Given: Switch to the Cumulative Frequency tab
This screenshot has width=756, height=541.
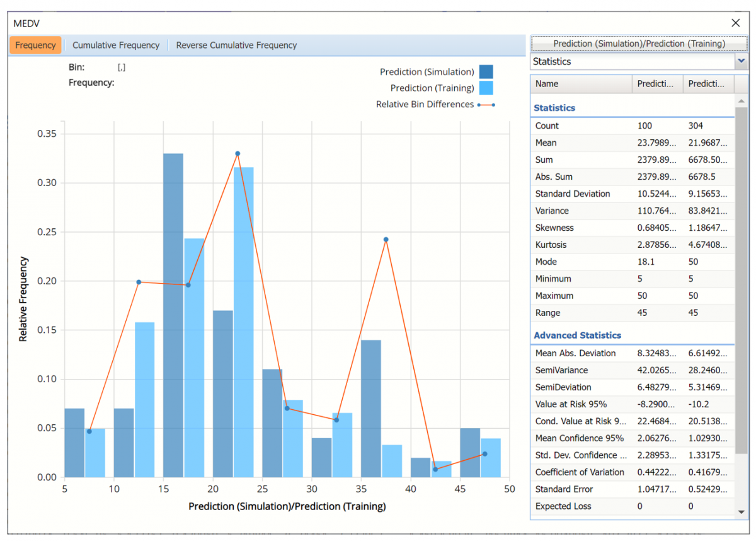Looking at the screenshot, I should (116, 45).
